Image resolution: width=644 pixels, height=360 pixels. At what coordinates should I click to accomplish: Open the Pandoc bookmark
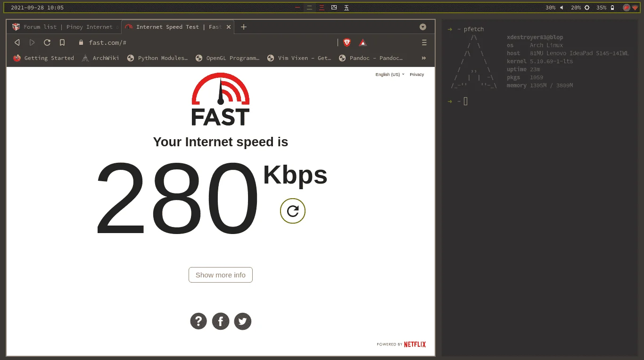point(371,58)
